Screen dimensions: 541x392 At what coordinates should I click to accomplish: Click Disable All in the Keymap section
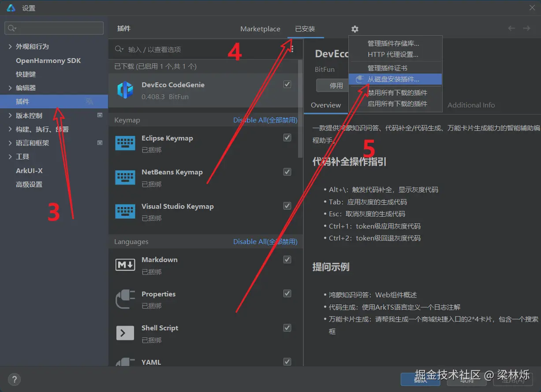click(x=265, y=119)
